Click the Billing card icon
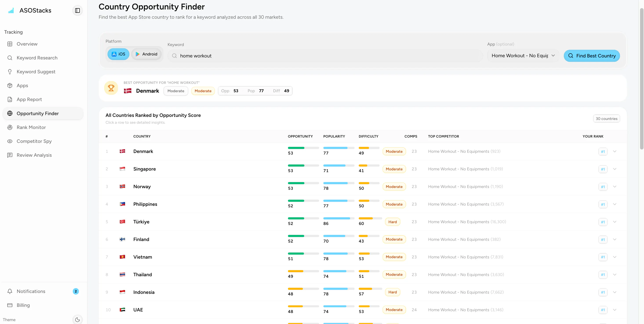The height and width of the screenshot is (324, 644). [10, 305]
